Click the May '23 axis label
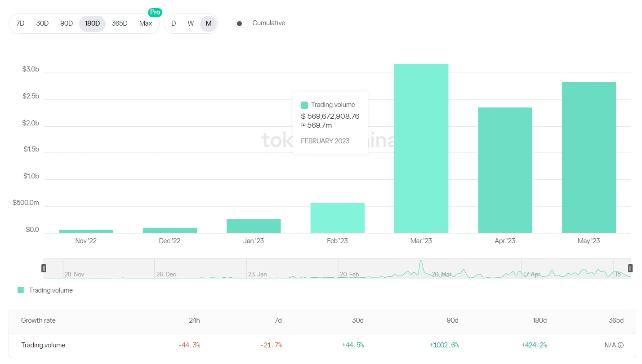The image size is (642, 364). coord(589,241)
